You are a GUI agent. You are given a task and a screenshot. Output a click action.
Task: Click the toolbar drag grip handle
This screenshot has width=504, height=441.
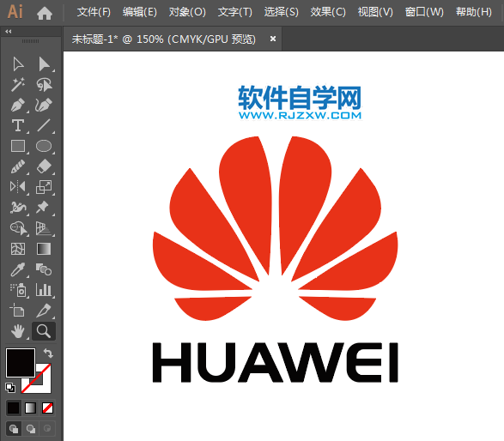30,41
